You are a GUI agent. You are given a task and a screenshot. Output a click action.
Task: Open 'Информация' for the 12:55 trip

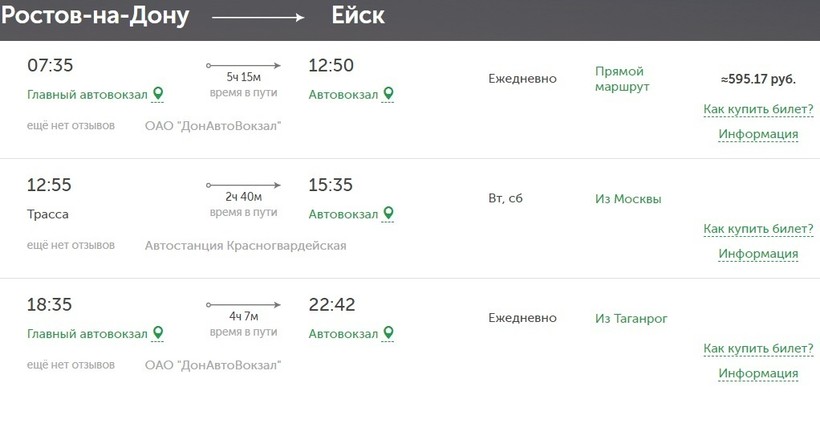click(x=758, y=253)
